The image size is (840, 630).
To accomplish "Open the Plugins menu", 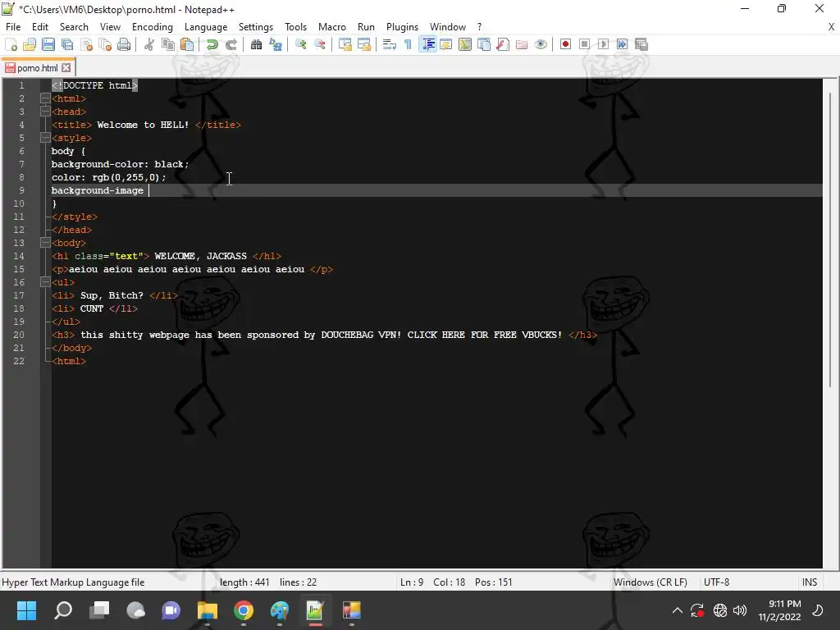I will pyautogui.click(x=402, y=27).
